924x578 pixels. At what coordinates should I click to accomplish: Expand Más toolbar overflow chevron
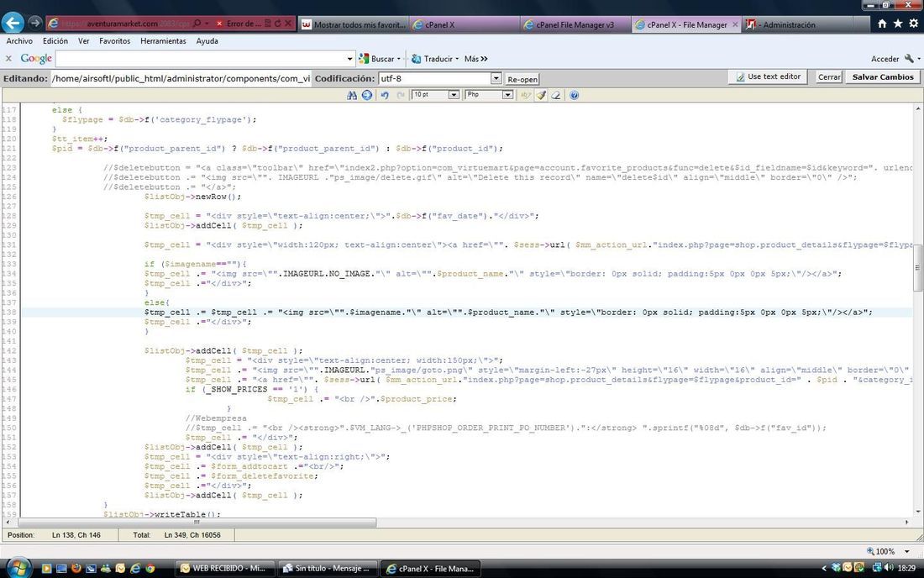coord(484,59)
